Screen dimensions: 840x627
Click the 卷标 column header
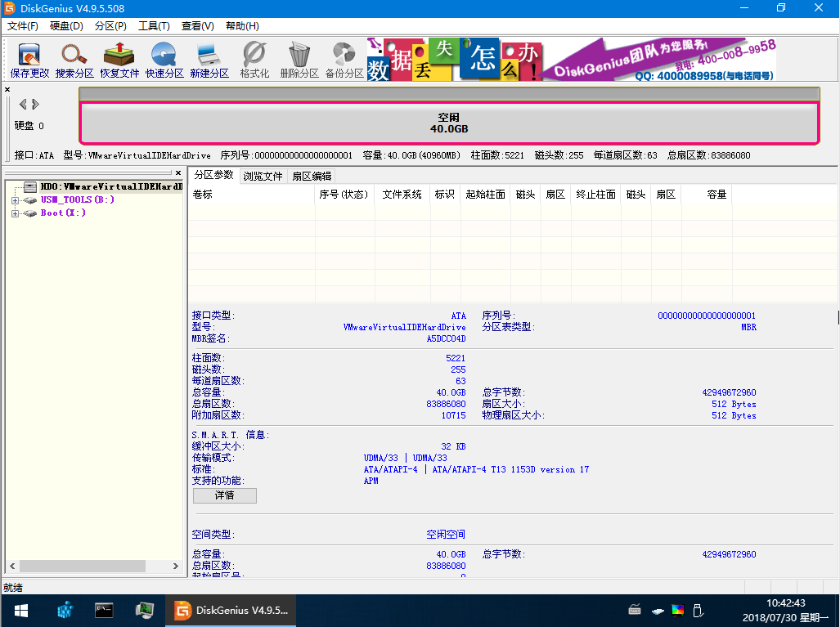pos(252,195)
